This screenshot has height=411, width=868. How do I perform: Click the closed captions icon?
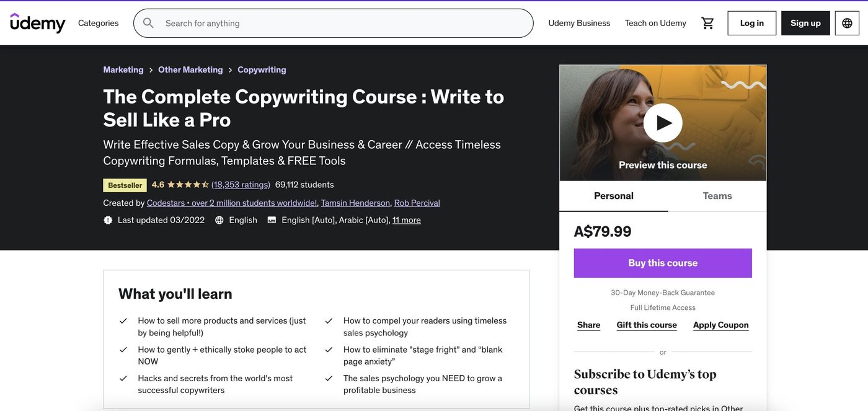272,220
